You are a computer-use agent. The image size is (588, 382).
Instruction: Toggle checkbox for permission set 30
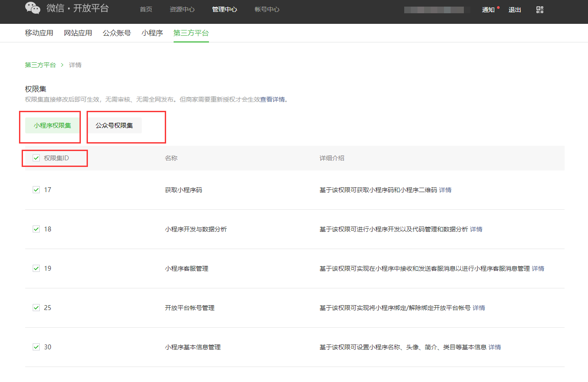[36, 347]
